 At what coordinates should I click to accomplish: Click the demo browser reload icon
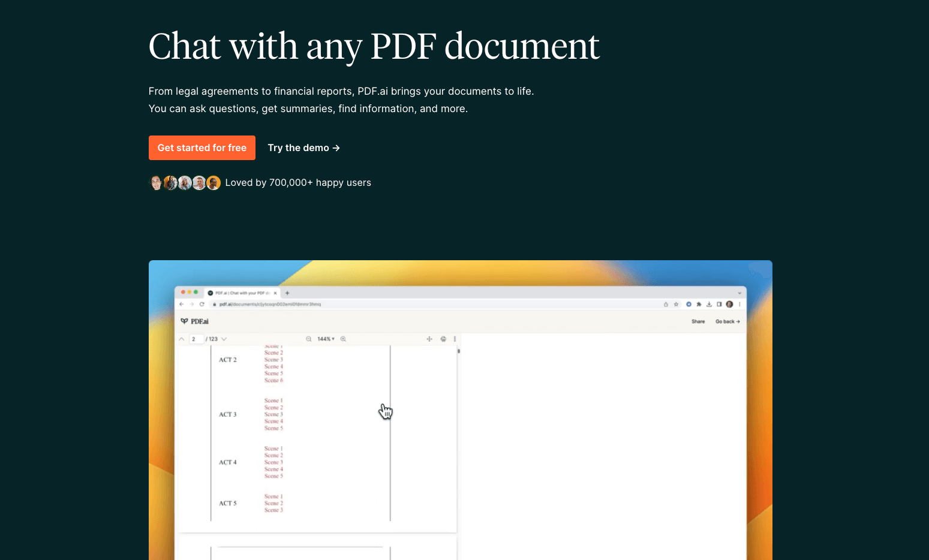click(202, 304)
